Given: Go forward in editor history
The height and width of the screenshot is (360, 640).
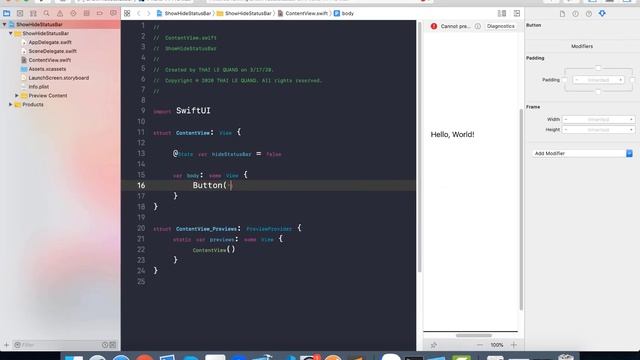Looking at the screenshot, I should tap(149, 13).
